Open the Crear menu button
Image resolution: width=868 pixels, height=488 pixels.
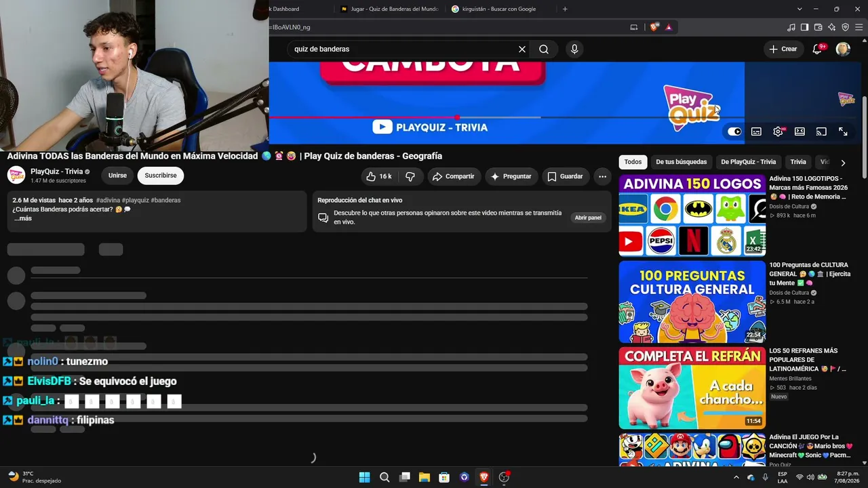[x=783, y=49]
